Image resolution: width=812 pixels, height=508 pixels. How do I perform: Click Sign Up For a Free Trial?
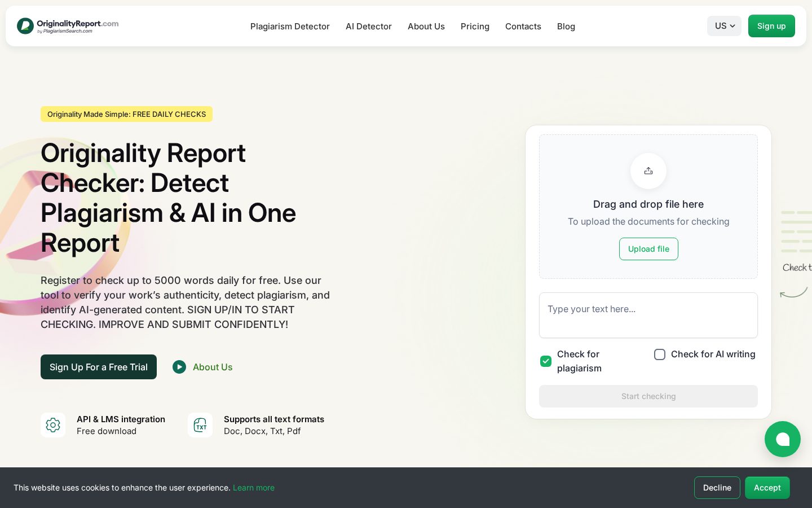click(99, 367)
